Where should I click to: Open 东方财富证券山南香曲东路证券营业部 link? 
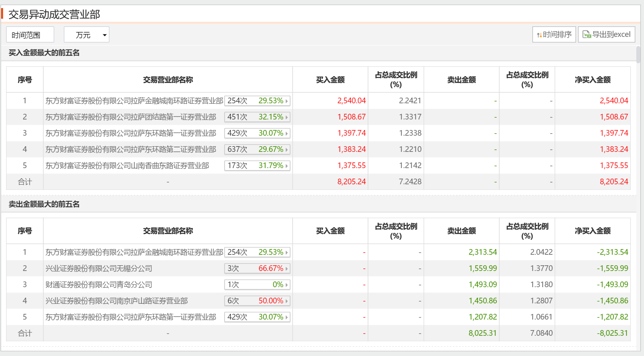point(127,166)
